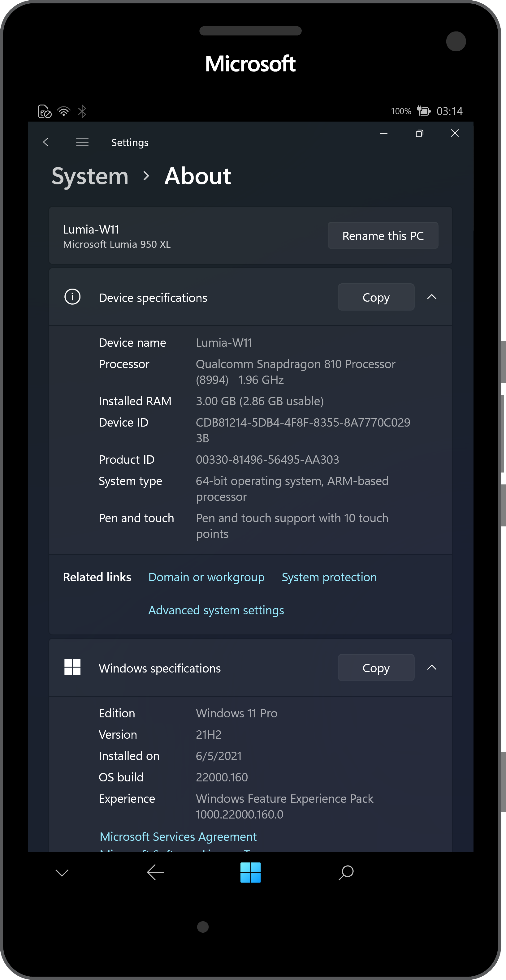Image resolution: width=506 pixels, height=980 pixels.
Task: Click the Installed on date 6/5/2021
Action: tap(218, 755)
